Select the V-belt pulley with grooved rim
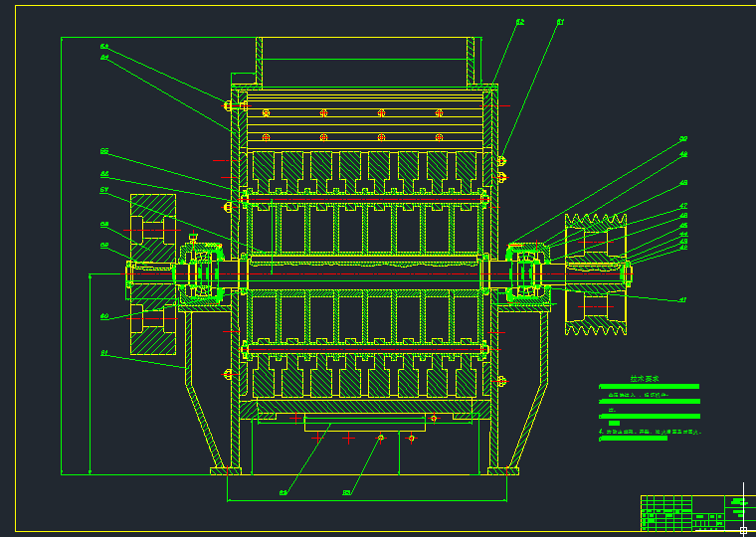756x537 pixels. click(596, 274)
